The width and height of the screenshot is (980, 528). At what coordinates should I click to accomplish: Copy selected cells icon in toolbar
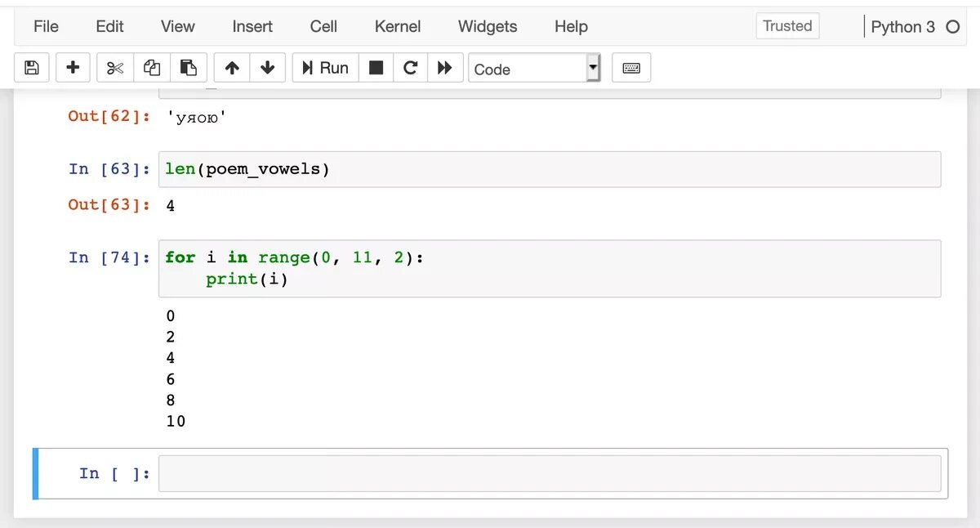coord(152,68)
